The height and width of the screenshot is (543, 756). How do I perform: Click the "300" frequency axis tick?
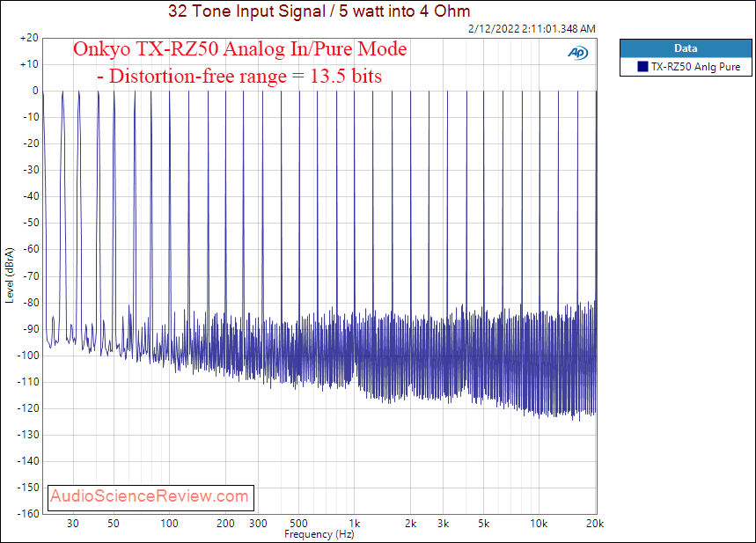coord(258,524)
